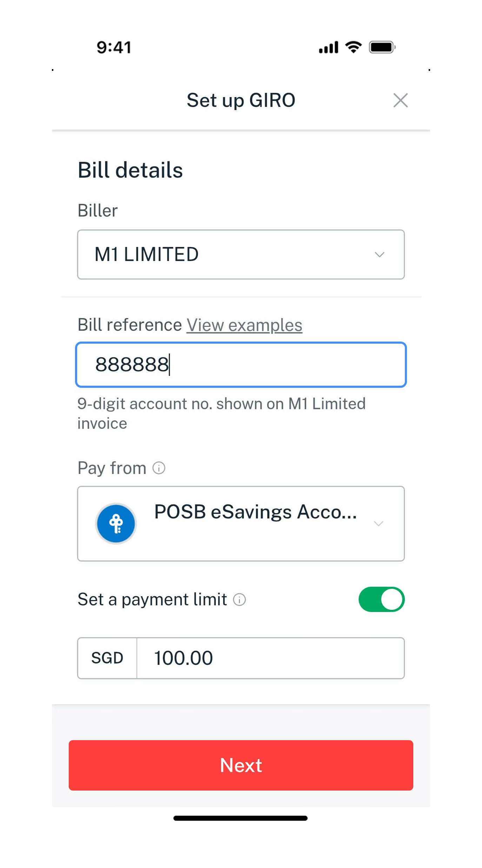Tap the 9:41 status bar clock
Viewport: 482px width, 868px height.
point(114,47)
